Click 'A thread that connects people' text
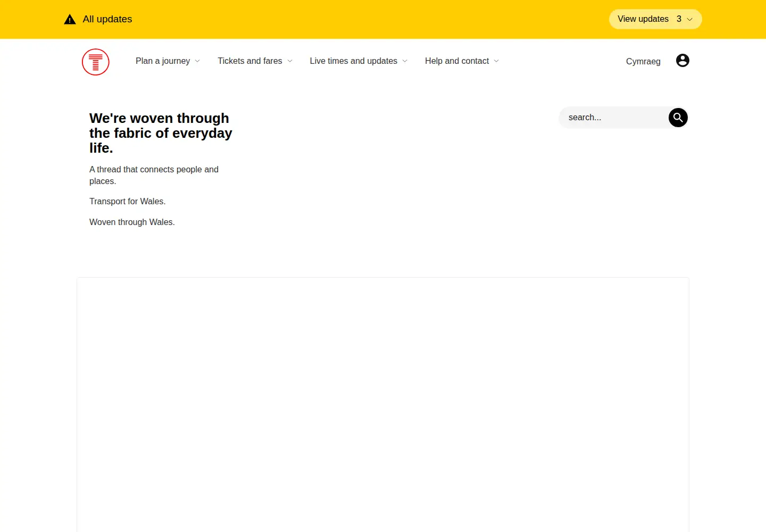Screen dimensions: 766x532 pyautogui.click(x=154, y=175)
